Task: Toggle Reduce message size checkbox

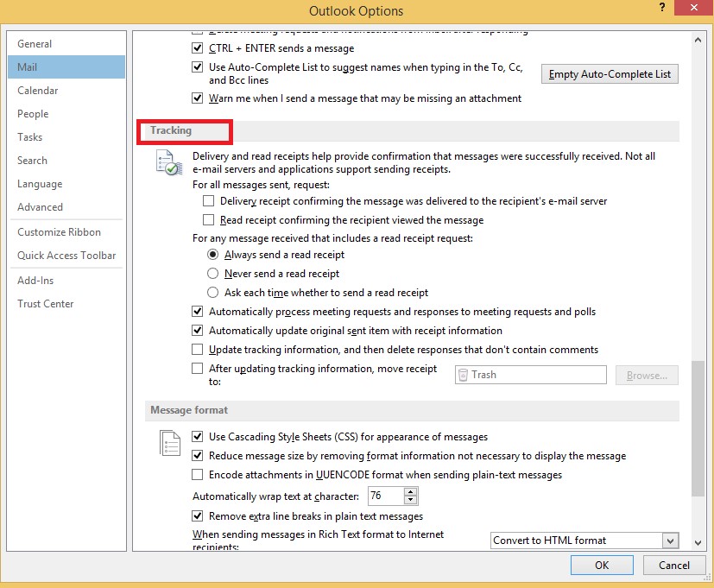Action: point(197,455)
